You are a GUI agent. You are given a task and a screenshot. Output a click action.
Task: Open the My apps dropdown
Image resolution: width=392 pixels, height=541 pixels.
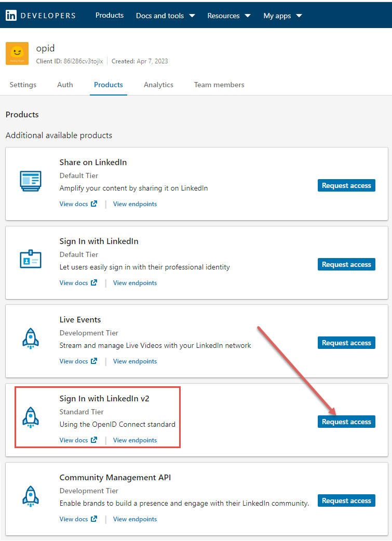[x=283, y=16]
